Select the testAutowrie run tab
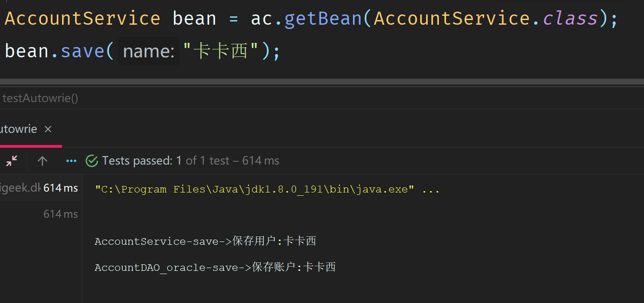 point(19,129)
